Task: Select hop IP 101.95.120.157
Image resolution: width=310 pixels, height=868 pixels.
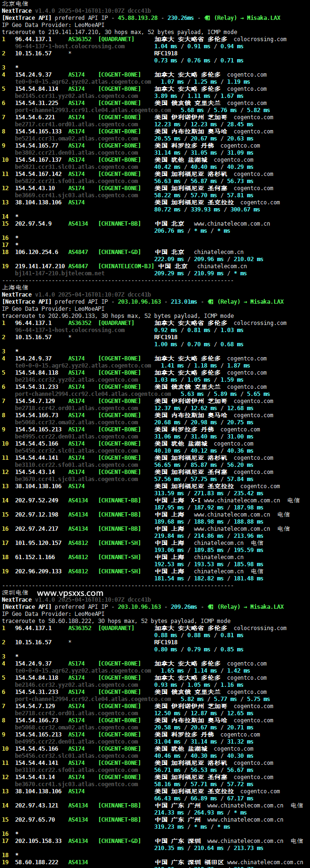Action: click(38, 543)
